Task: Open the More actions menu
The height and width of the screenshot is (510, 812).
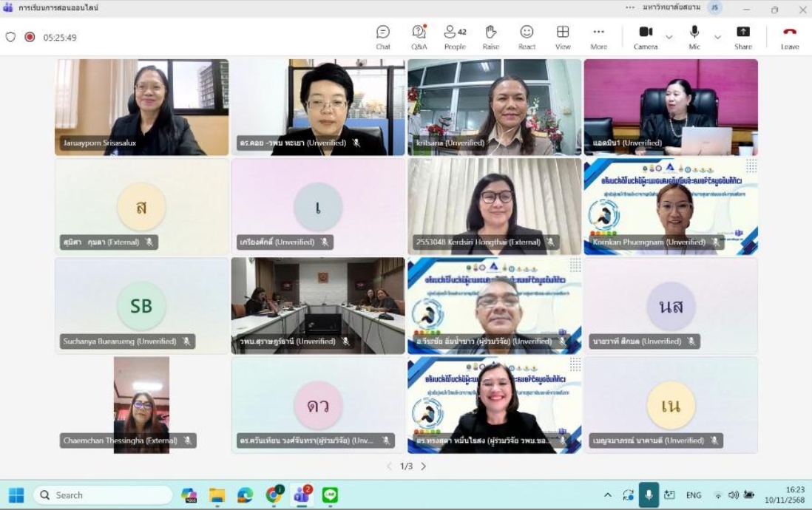Action: 598,36
